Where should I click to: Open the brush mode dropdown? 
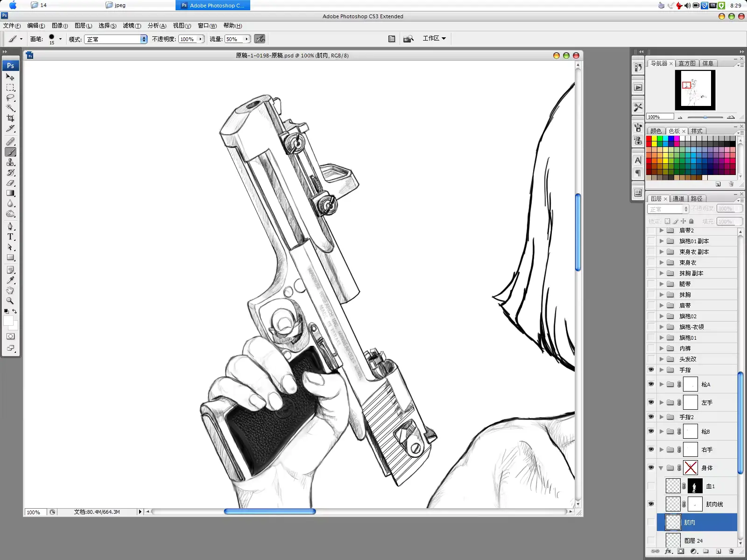(x=116, y=39)
